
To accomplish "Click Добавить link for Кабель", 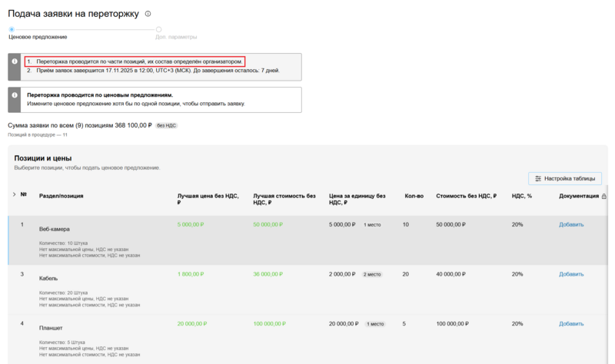I will (571, 274).
